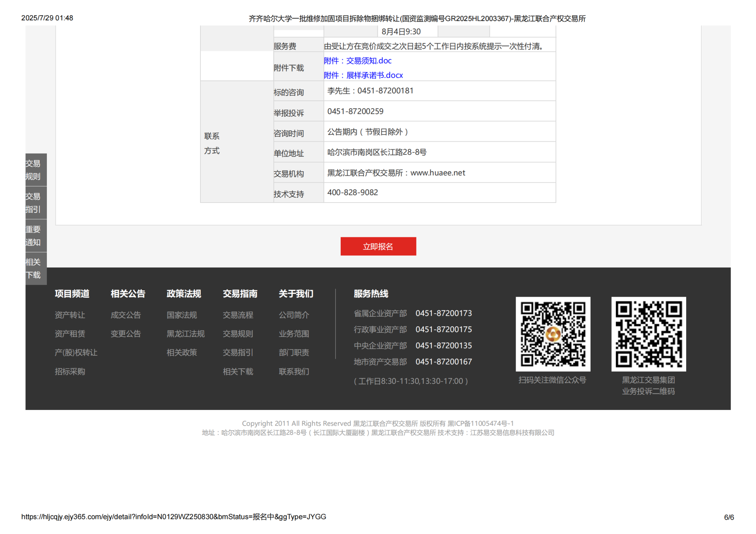Viewport: 756px width, 534px height.
Task: Open 交易规则 side tab
Action: (x=36, y=170)
